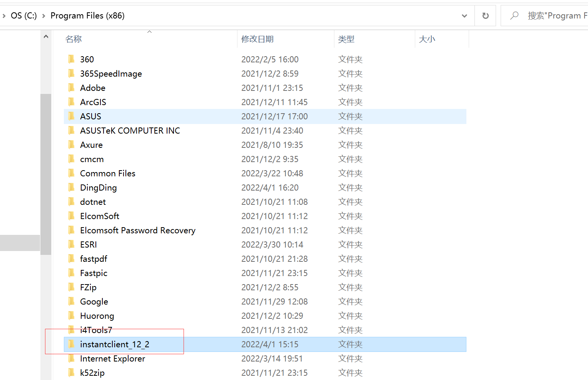This screenshot has height=380, width=588.
Task: Click Program Files (x86) breadcrumb segment
Action: click(88, 16)
